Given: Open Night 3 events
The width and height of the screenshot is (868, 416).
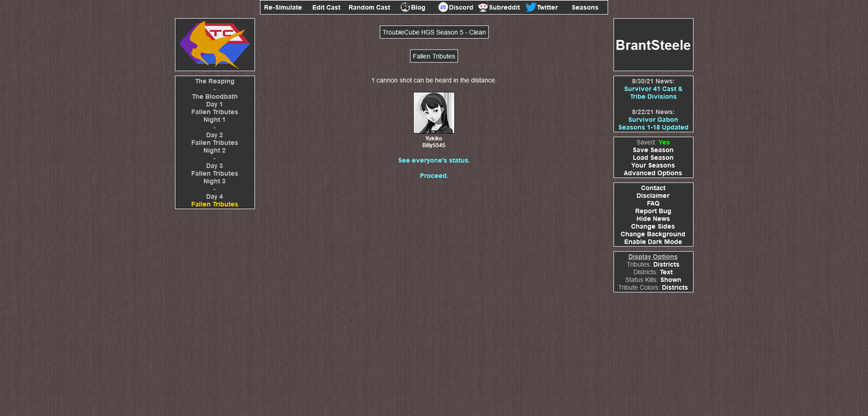Looking at the screenshot, I should coord(215,181).
